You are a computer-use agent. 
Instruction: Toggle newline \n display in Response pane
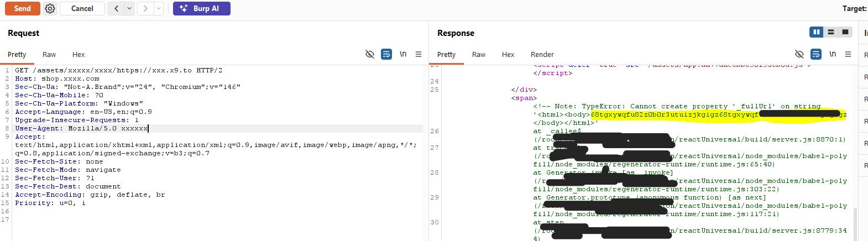coord(833,54)
